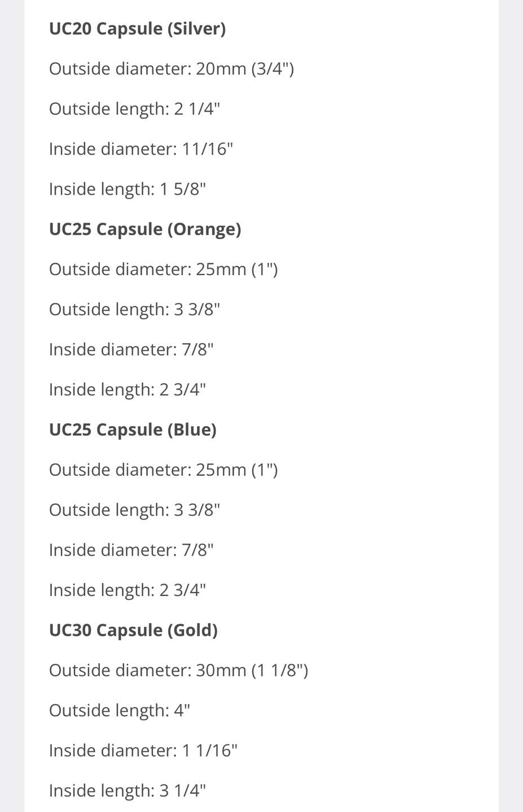
Task: Click outside length line under Blue capsule
Action: [x=134, y=510]
